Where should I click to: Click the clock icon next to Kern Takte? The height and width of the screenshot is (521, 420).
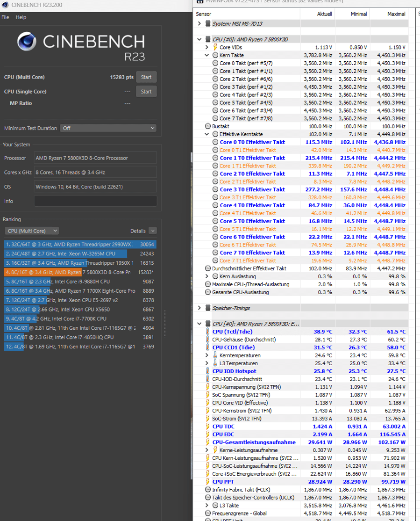click(x=215, y=55)
